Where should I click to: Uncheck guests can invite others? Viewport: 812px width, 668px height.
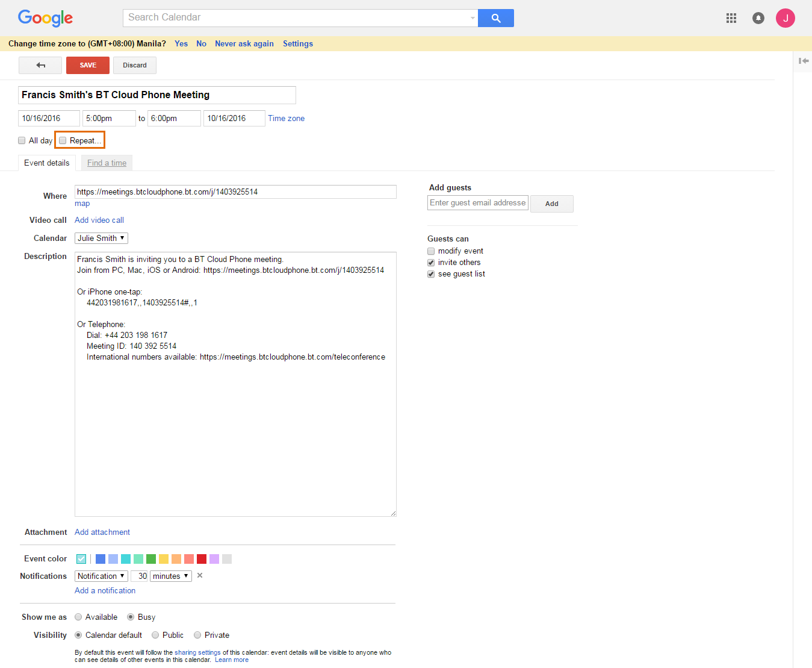pyautogui.click(x=431, y=263)
